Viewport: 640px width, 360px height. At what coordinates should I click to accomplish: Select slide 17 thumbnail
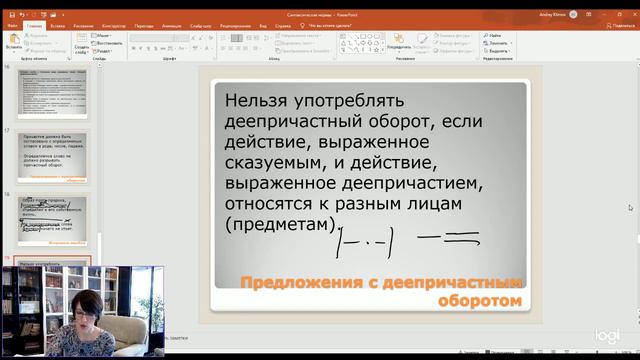(x=52, y=158)
